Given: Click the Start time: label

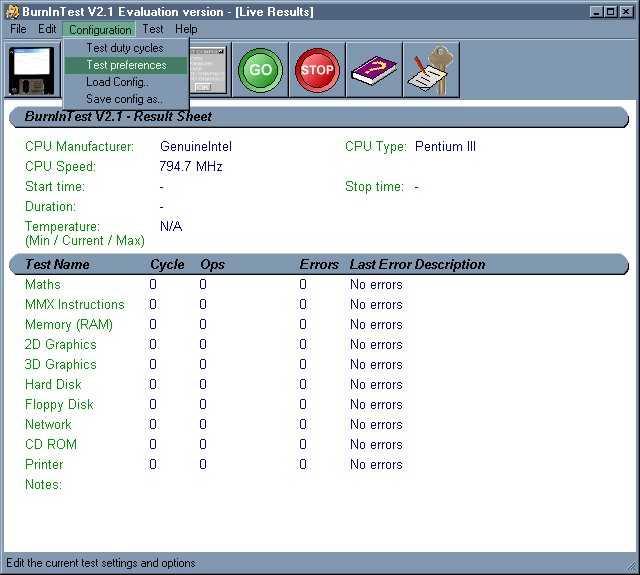Looking at the screenshot, I should 55,186.
